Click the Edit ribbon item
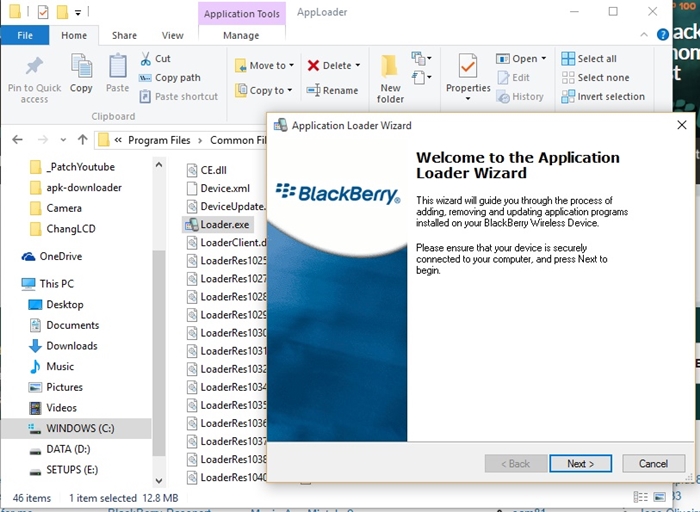This screenshot has width=700, height=512. click(514, 78)
